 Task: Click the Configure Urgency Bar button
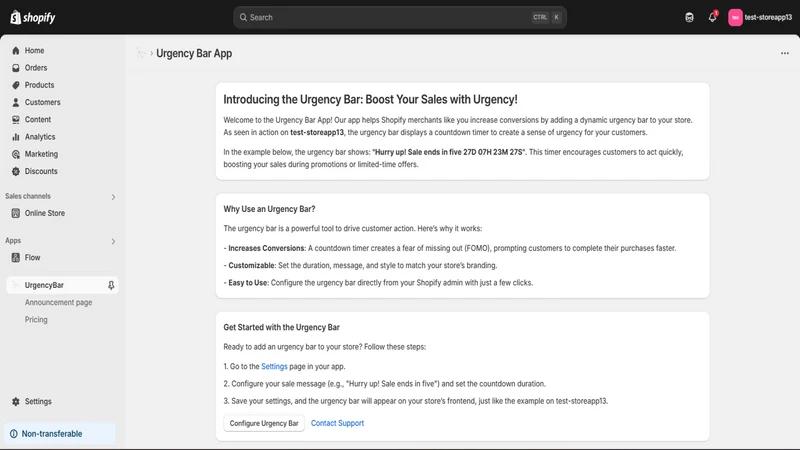pyautogui.click(x=264, y=423)
